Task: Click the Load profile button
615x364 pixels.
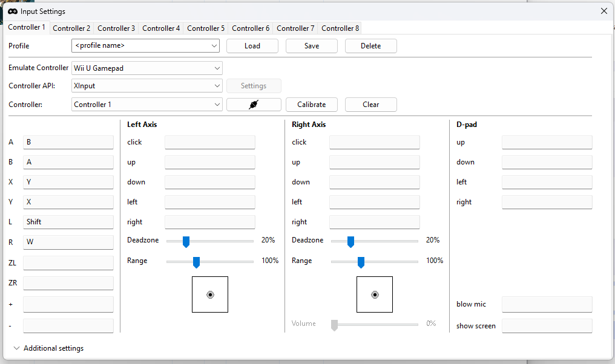Action: pos(252,46)
